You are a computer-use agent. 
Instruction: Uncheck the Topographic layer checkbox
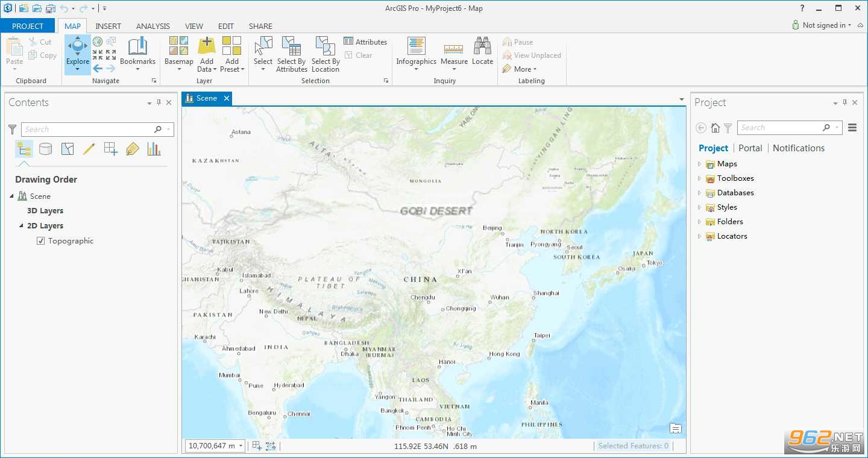(x=40, y=240)
